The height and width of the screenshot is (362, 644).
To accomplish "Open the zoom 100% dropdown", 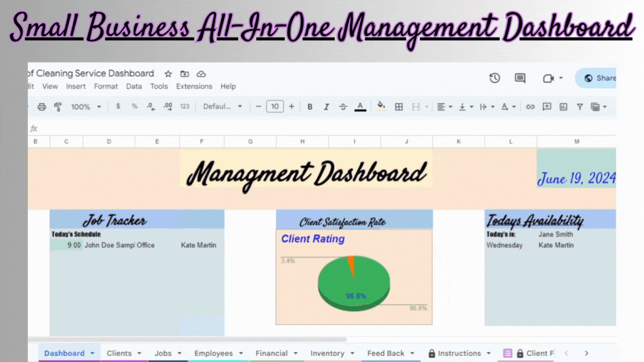I will [x=86, y=107].
